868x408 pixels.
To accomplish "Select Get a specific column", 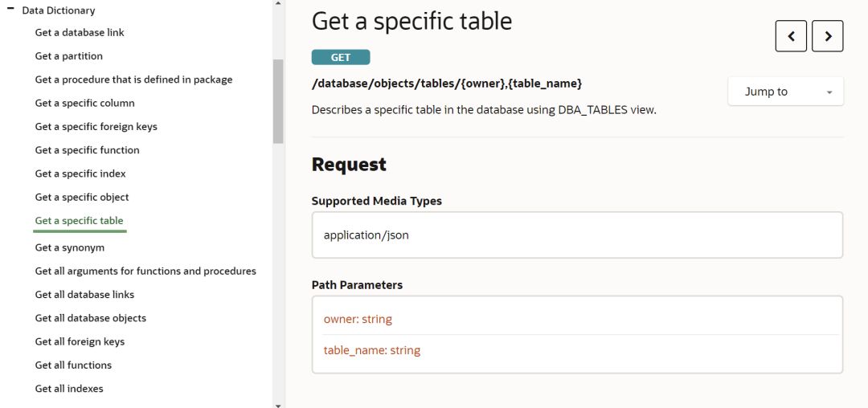I will pyautogui.click(x=85, y=103).
